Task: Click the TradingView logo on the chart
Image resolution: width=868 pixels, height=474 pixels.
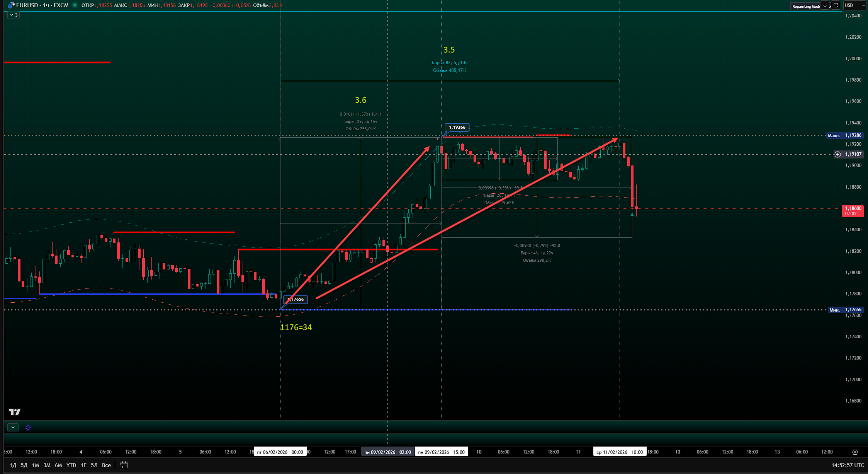Action: click(x=15, y=412)
